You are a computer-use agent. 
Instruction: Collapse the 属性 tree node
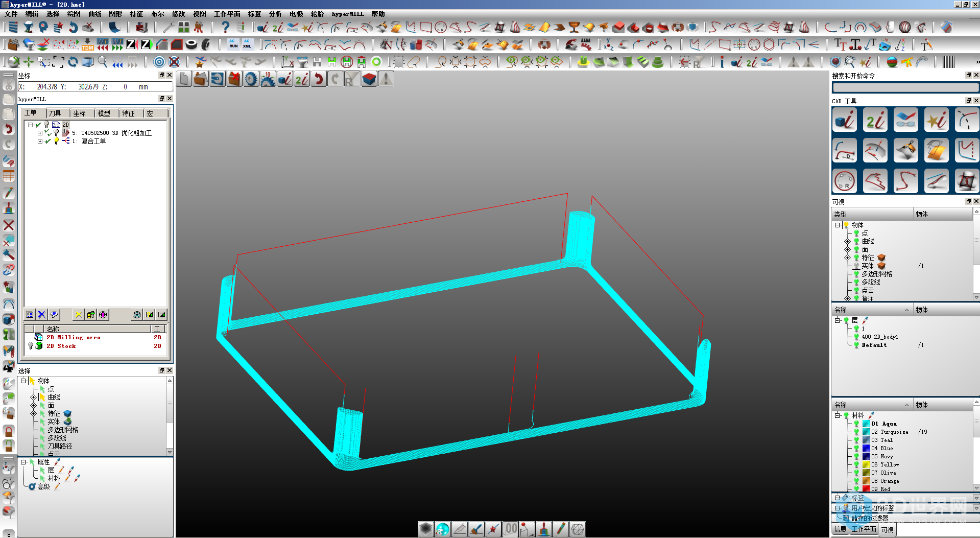[x=23, y=462]
